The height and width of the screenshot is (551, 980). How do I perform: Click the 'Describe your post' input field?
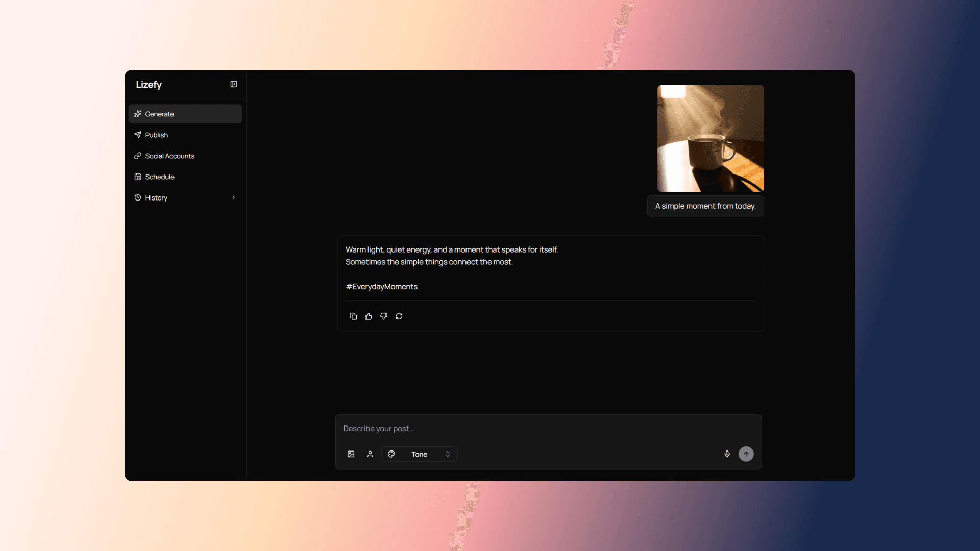pos(510,429)
